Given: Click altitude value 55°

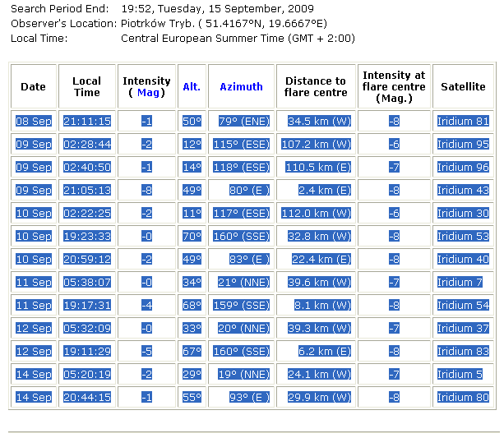Looking at the screenshot, I should pyautogui.click(x=192, y=397).
